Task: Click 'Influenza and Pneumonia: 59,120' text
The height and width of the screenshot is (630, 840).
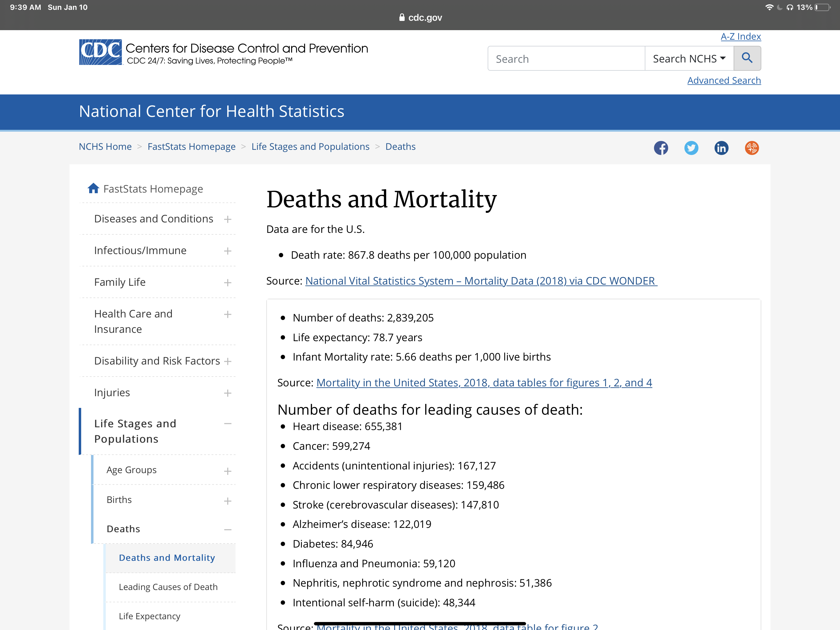Action: [374, 564]
